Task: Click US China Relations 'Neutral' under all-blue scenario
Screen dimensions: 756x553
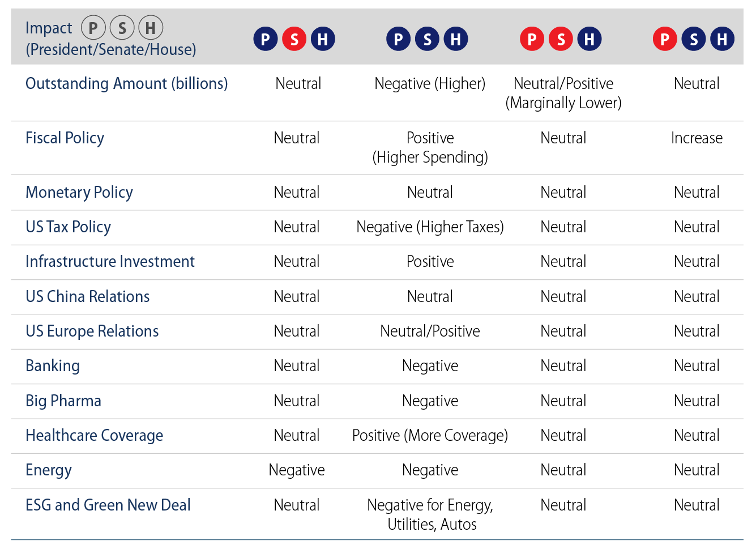Action: [x=430, y=297]
